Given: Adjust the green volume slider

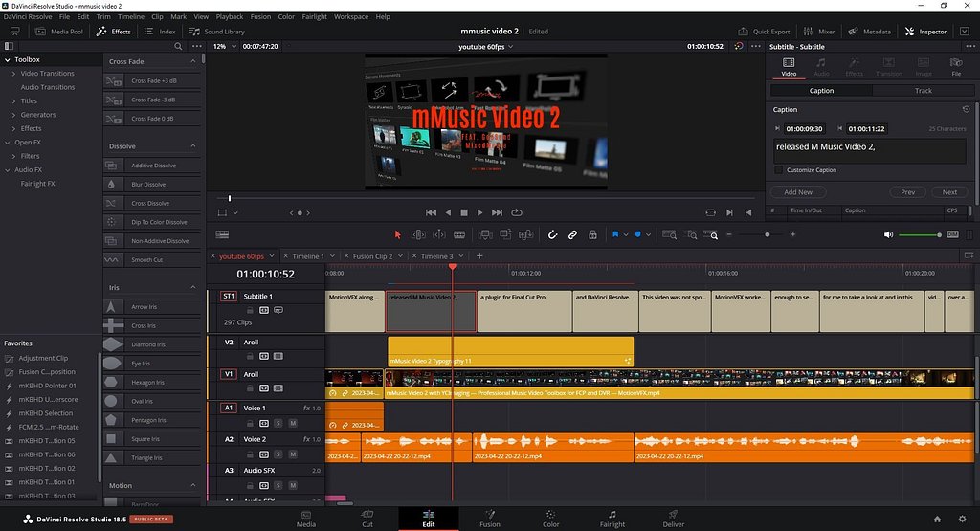Looking at the screenshot, I should pyautogui.click(x=920, y=235).
